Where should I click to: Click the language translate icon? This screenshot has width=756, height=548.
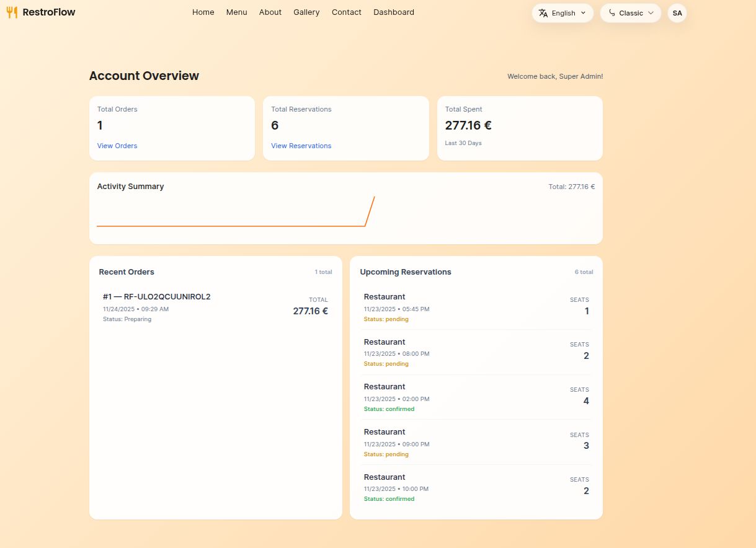tap(543, 13)
